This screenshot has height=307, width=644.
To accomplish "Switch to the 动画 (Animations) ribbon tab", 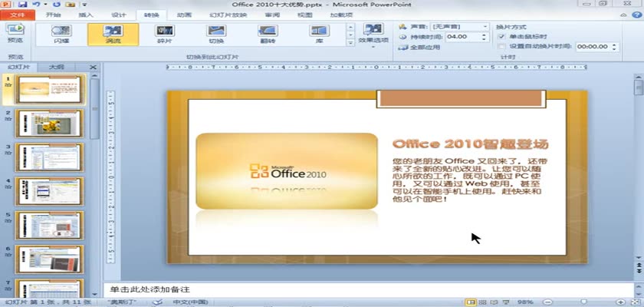I will pos(185,15).
